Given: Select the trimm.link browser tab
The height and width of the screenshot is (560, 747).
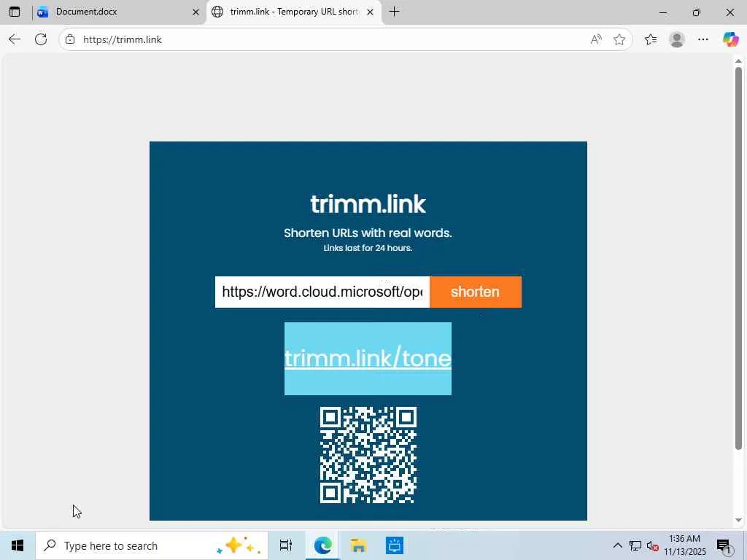Looking at the screenshot, I should (x=294, y=12).
